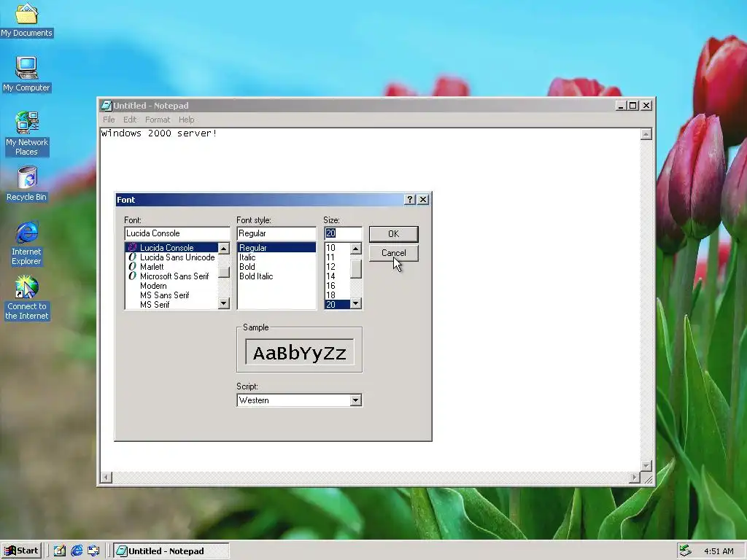Click Notepad vertical scroll down arrow
Screen dimensions: 747x560
(646, 465)
